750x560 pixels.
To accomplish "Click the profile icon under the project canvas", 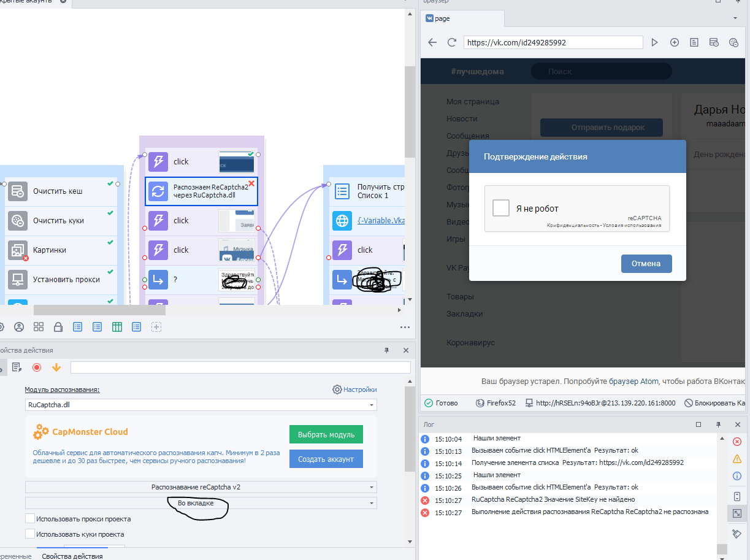I will 19,327.
